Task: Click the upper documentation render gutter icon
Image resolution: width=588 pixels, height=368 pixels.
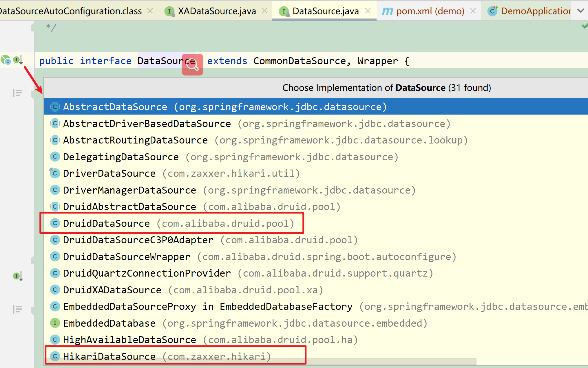Action: (x=17, y=93)
